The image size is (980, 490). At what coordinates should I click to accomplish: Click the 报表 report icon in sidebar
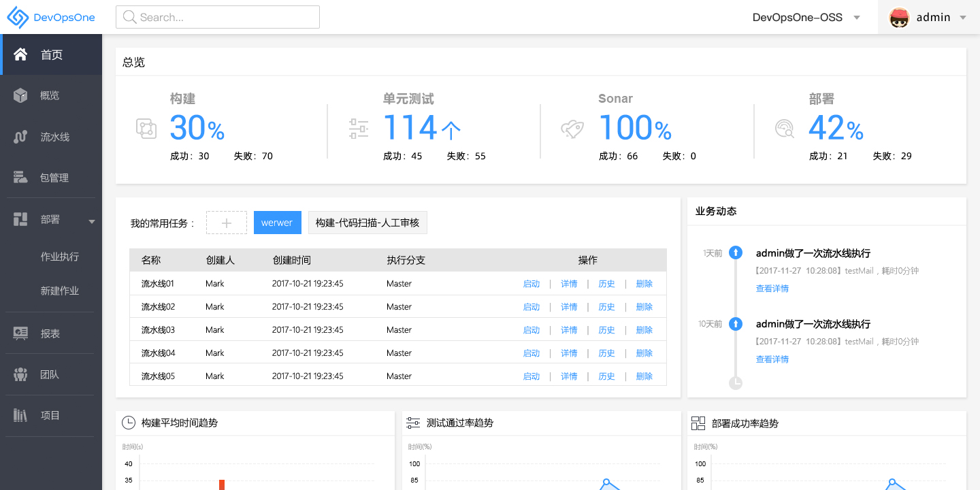click(x=20, y=333)
